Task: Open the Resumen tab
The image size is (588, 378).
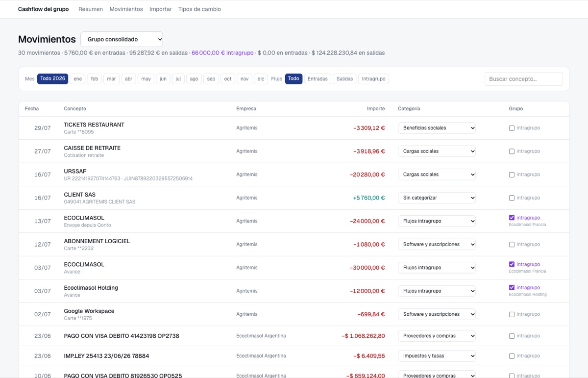Action: coord(91,9)
